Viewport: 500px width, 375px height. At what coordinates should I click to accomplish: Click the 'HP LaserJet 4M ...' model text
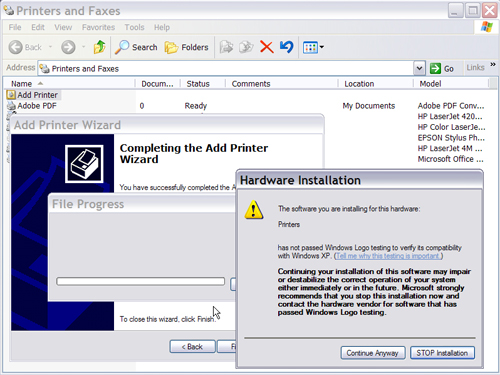pos(450,148)
